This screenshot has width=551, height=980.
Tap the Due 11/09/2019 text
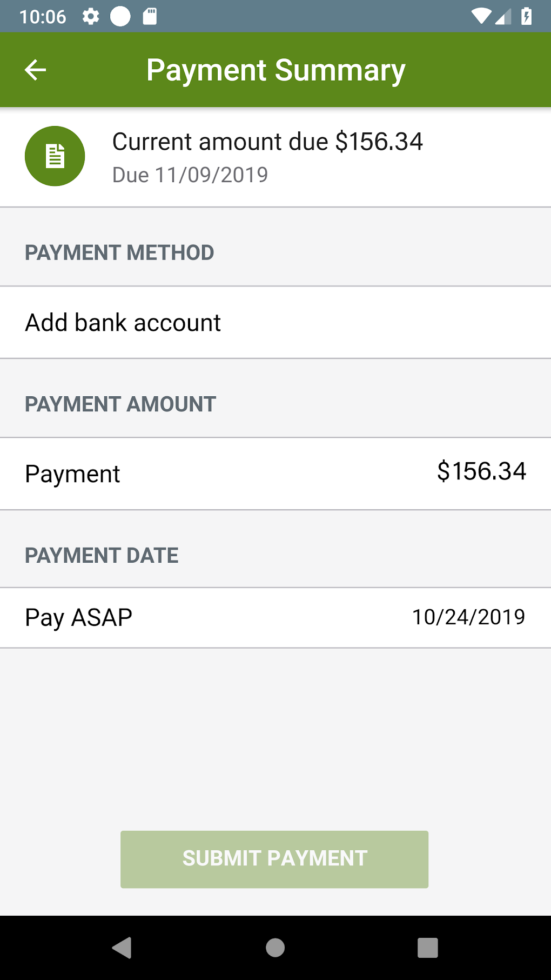pos(190,175)
